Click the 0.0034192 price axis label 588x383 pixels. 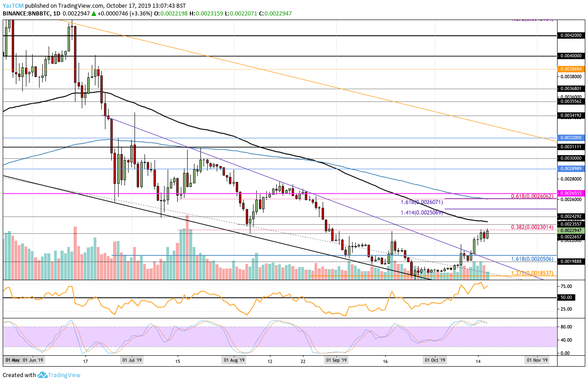[x=571, y=116]
